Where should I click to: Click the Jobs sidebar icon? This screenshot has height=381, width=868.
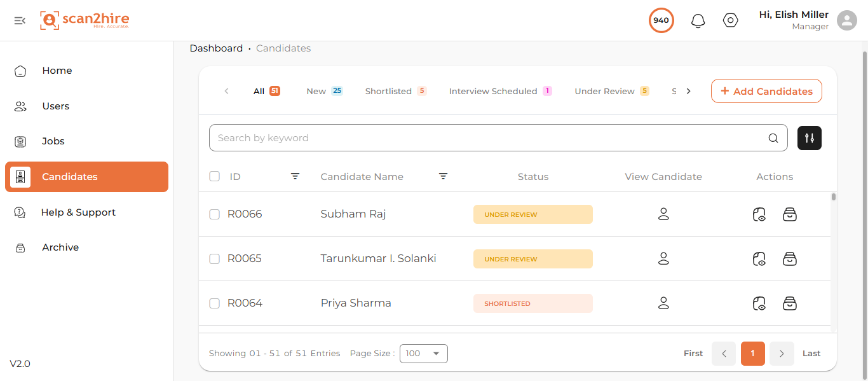click(20, 141)
